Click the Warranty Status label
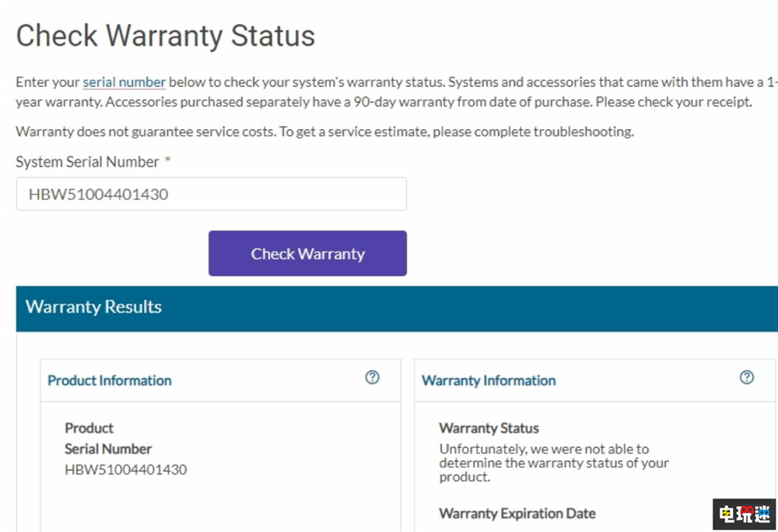The height and width of the screenshot is (532, 778). (489, 428)
